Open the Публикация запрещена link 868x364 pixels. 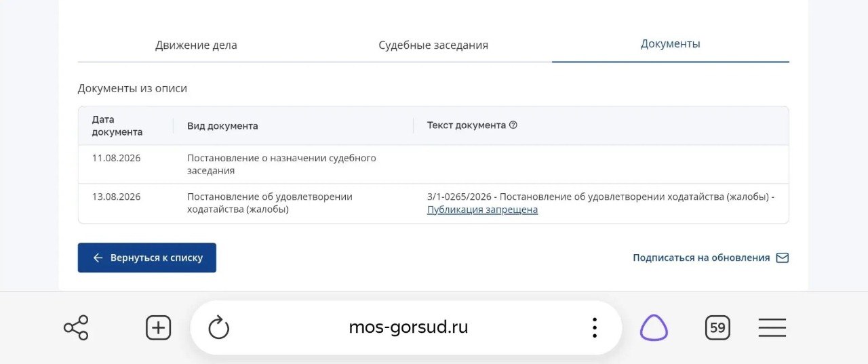tap(482, 210)
